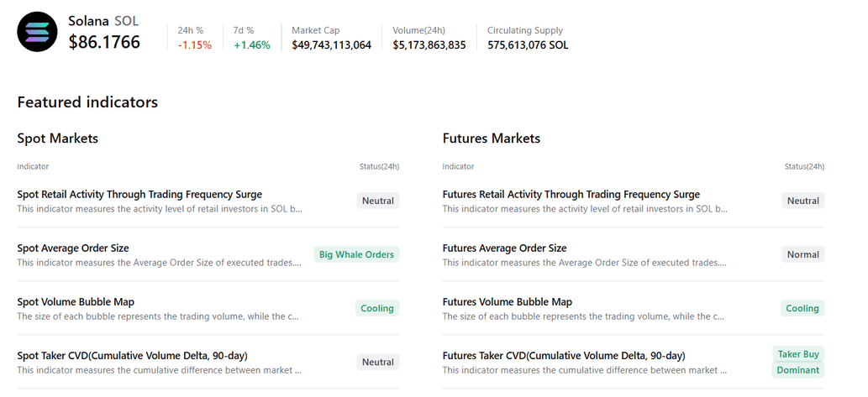Open the Spot Volume Bubble Map indicator

tap(76, 302)
